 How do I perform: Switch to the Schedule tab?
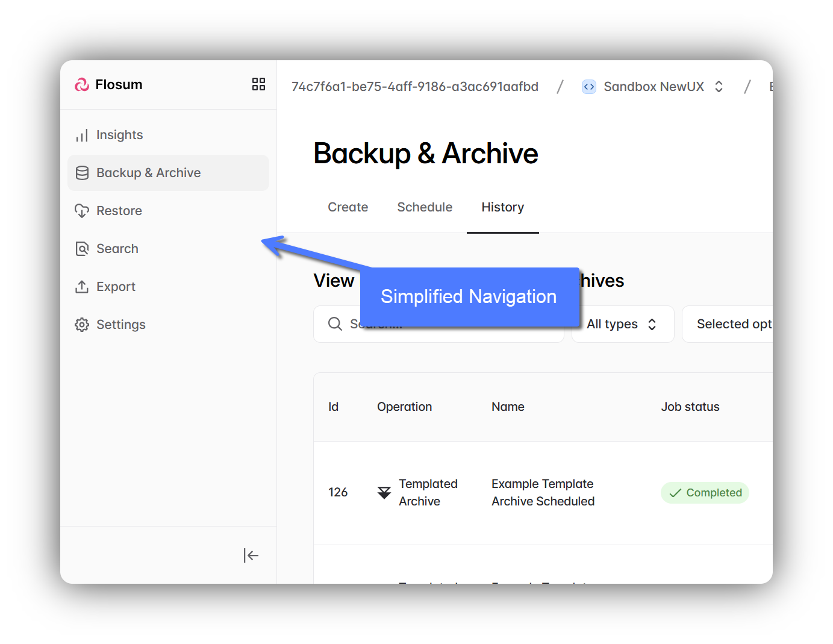click(425, 207)
